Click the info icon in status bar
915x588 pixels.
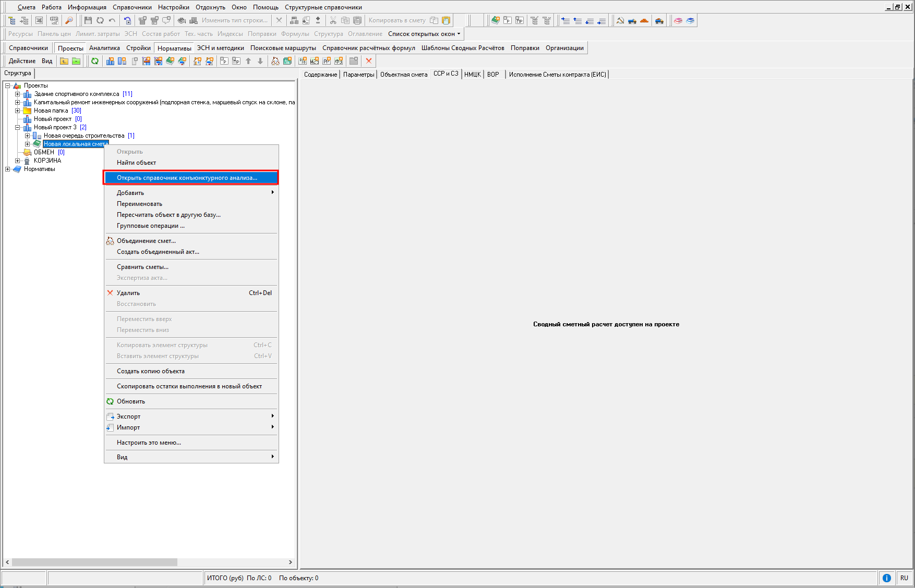pos(886,578)
